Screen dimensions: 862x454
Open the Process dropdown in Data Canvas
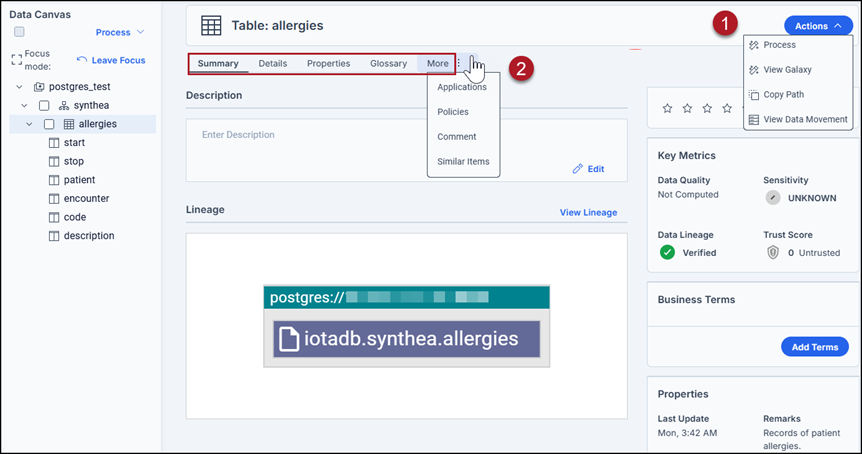120,32
